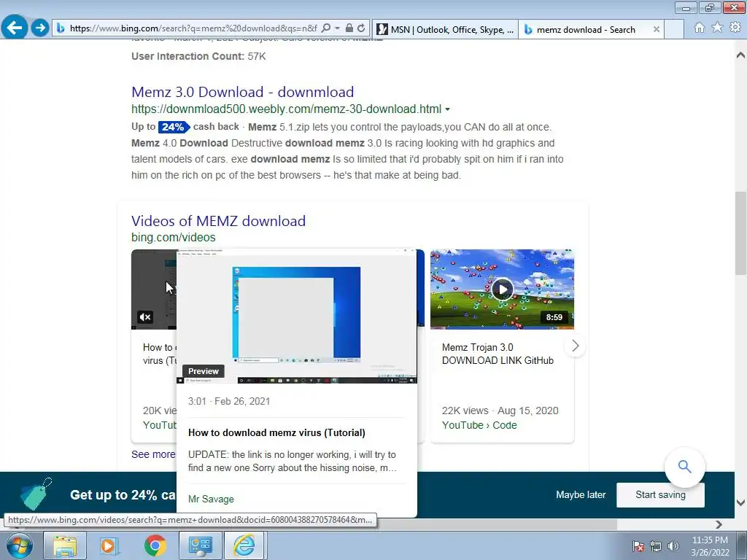Click the Start saving button
Image resolution: width=747 pixels, height=560 pixels.
click(660, 495)
